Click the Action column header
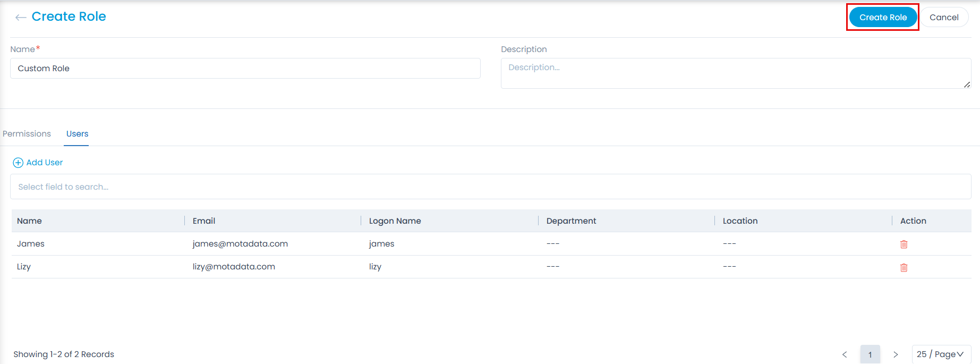Image resolution: width=980 pixels, height=364 pixels. (913, 221)
